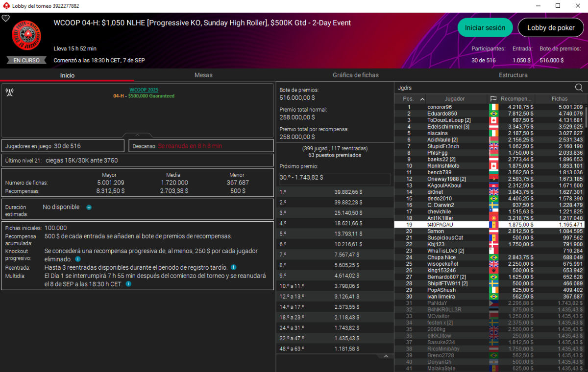This screenshot has height=372, width=588.
Task: Click the 1.º prize row 39.882,66 $
Action: pyautogui.click(x=335, y=191)
